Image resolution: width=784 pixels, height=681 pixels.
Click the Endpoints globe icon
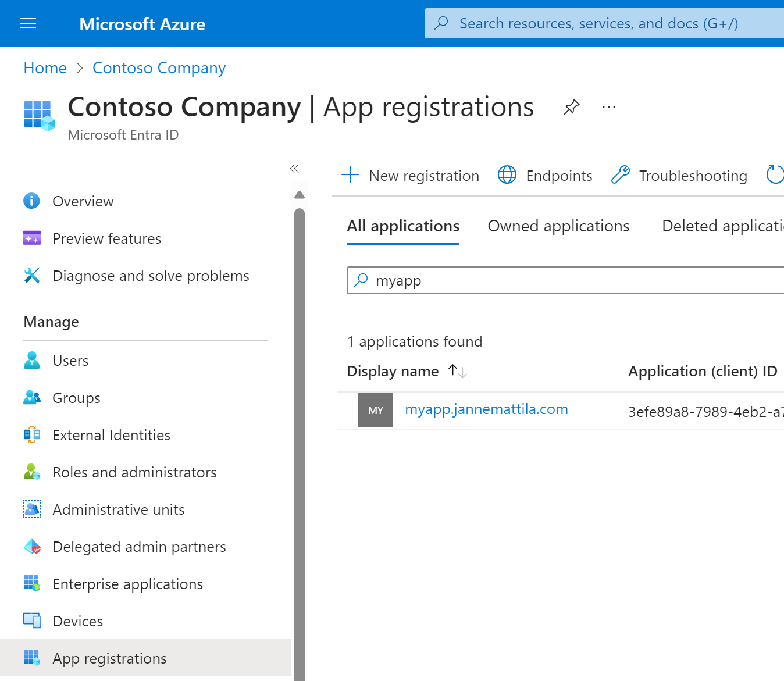click(x=507, y=174)
